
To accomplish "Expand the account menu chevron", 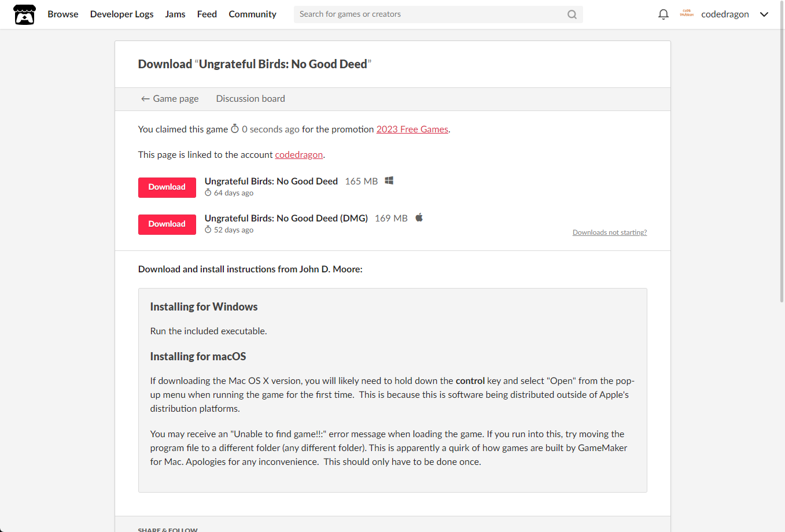I will tap(764, 14).
